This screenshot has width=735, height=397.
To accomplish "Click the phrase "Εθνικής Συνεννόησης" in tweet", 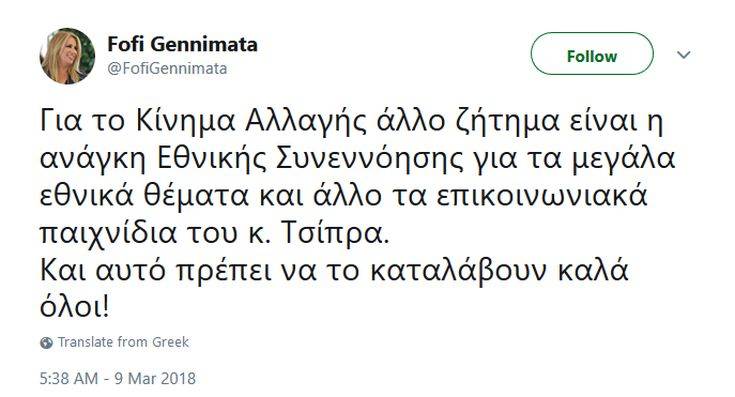I will click(308, 159).
